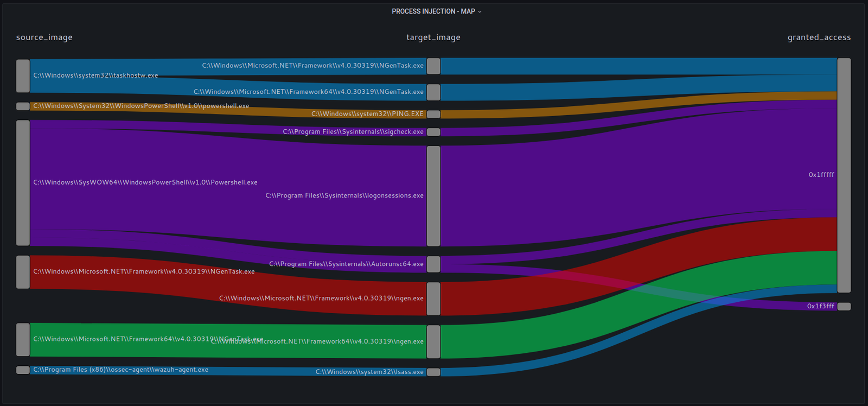868x406 pixels.
Task: Click the Framework64 NGenTask.exe source node
Action: [x=23, y=340]
